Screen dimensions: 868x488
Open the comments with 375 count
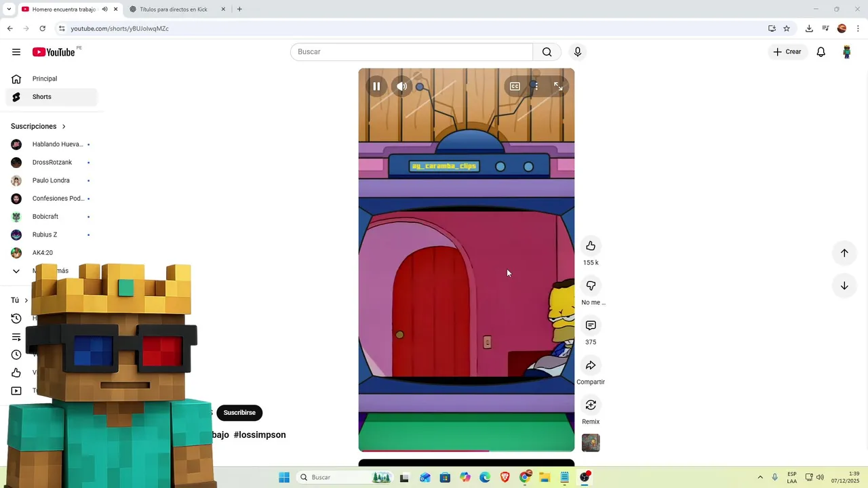(x=591, y=325)
